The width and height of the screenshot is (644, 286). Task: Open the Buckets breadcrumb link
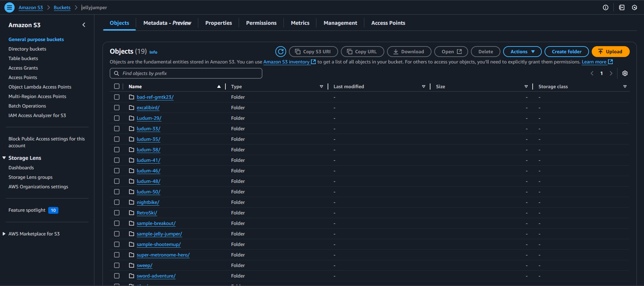pyautogui.click(x=62, y=7)
